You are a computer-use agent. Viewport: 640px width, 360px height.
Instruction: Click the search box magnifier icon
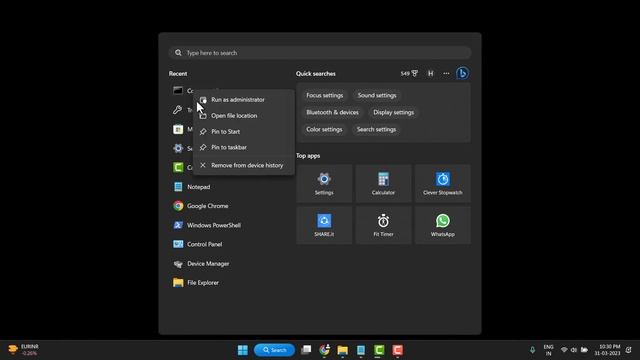178,53
